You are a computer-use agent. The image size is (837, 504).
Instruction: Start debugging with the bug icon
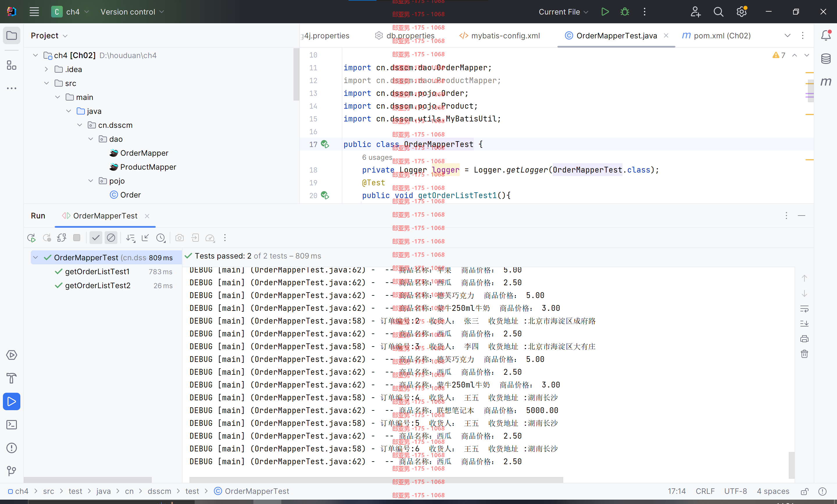(624, 12)
